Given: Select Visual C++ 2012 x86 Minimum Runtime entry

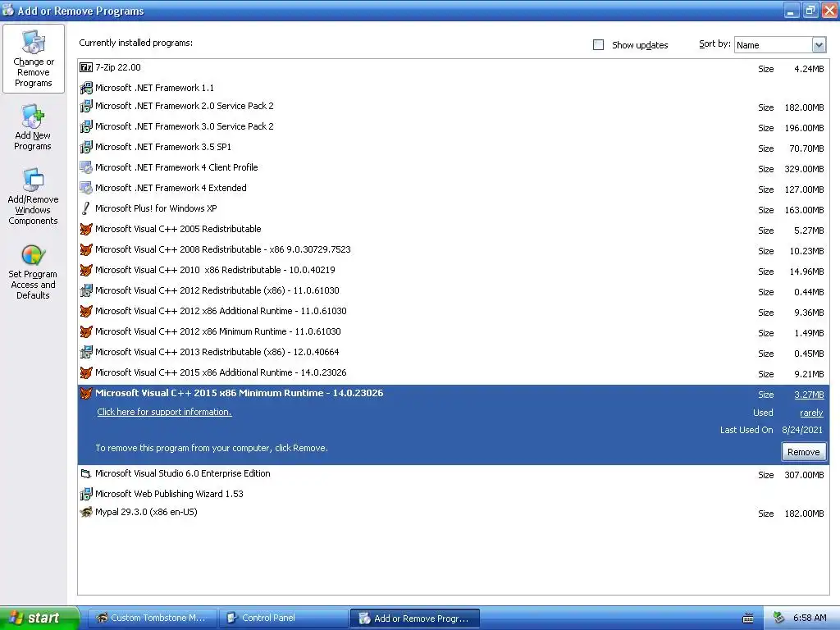Looking at the screenshot, I should (x=453, y=332).
